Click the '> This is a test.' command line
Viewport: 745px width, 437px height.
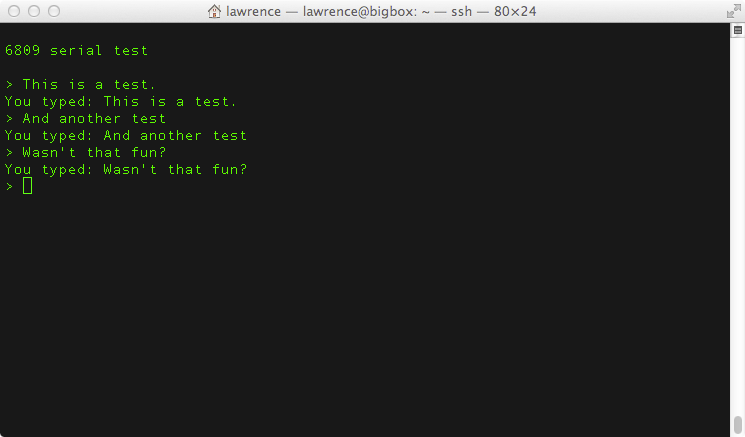pos(80,85)
